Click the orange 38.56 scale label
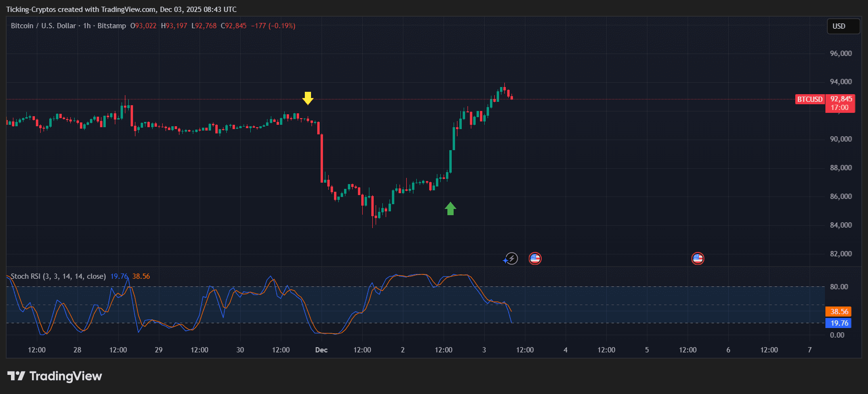 839,312
